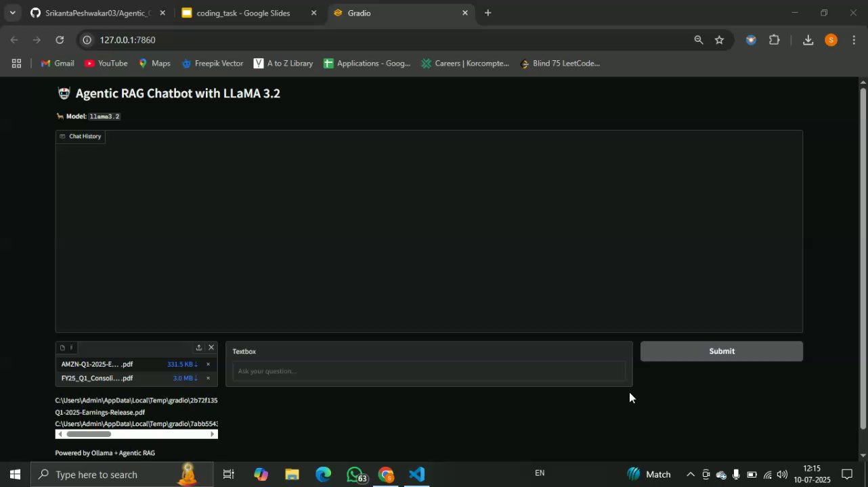Open the notification center icon
This screenshot has height=487, width=868.
pyautogui.click(x=847, y=475)
